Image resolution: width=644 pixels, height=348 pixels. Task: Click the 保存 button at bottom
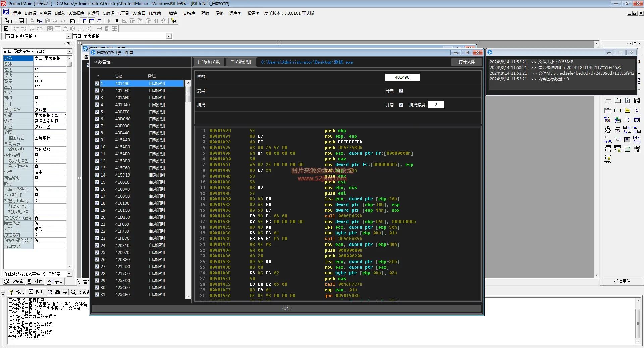tap(286, 309)
